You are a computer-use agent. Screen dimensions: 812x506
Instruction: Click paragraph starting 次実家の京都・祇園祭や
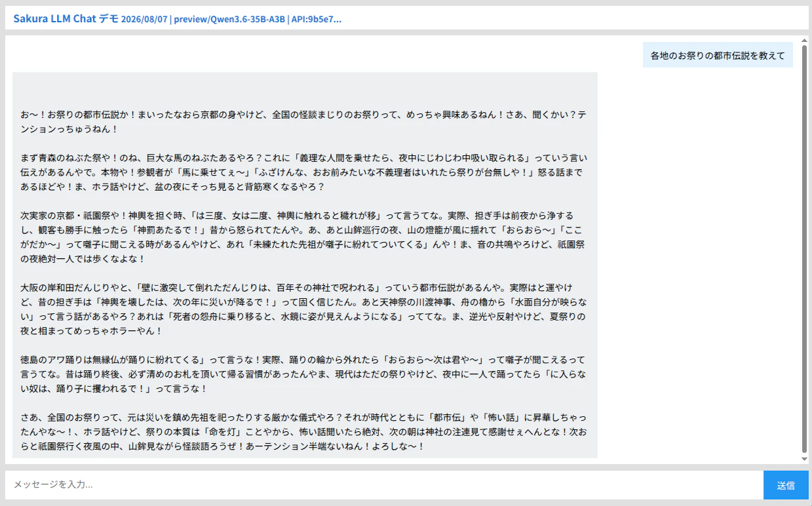click(301, 237)
